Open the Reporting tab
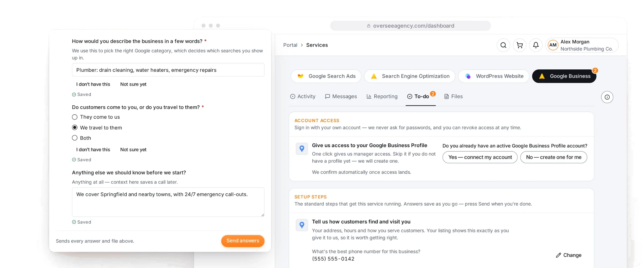The image size is (644, 268). [382, 96]
